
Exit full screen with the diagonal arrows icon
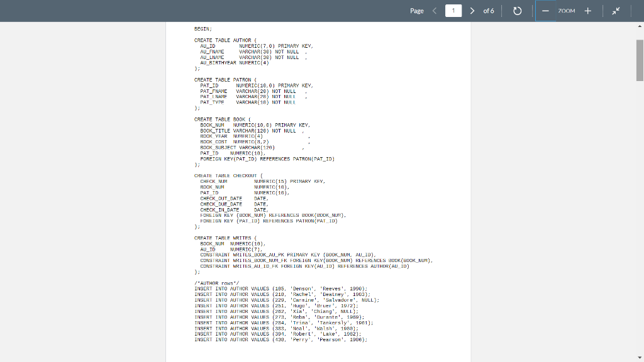coord(616,11)
